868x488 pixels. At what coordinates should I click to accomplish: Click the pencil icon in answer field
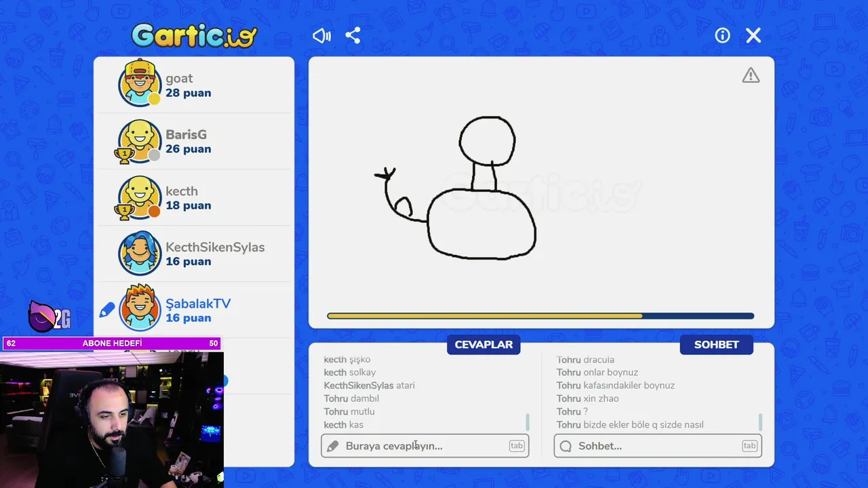coord(333,446)
